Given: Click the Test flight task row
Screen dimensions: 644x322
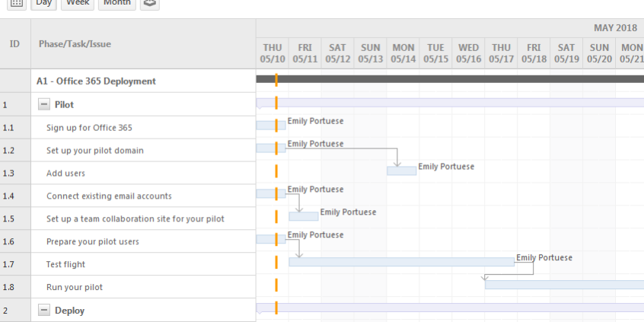Looking at the screenshot, I should 65,264.
